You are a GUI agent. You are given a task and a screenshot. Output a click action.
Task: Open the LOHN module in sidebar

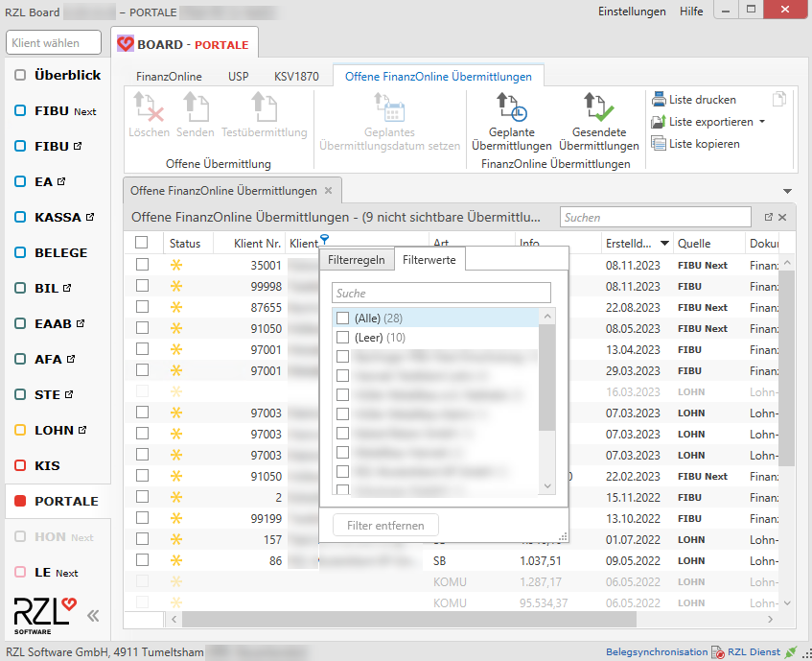[54, 430]
